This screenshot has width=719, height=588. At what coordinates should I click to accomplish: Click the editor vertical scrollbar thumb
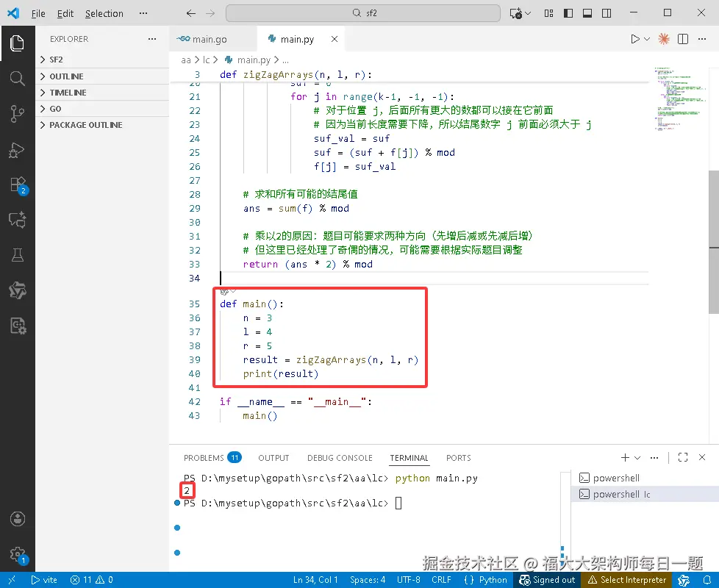tap(714, 242)
